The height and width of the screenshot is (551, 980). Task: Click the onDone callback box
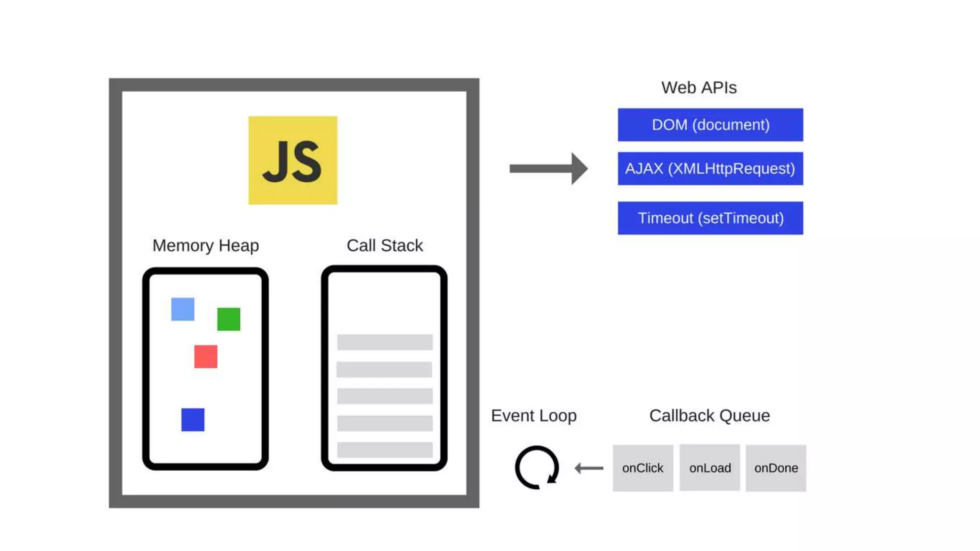(x=776, y=468)
